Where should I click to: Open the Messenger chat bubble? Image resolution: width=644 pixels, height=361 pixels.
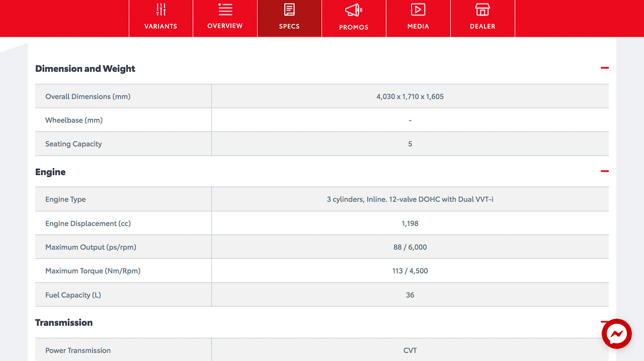[x=616, y=334]
